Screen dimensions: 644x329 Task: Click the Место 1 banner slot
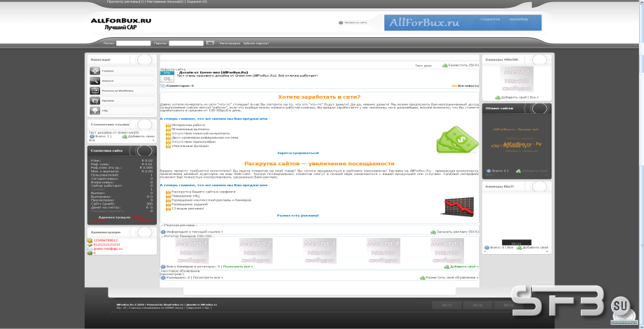coord(192,251)
